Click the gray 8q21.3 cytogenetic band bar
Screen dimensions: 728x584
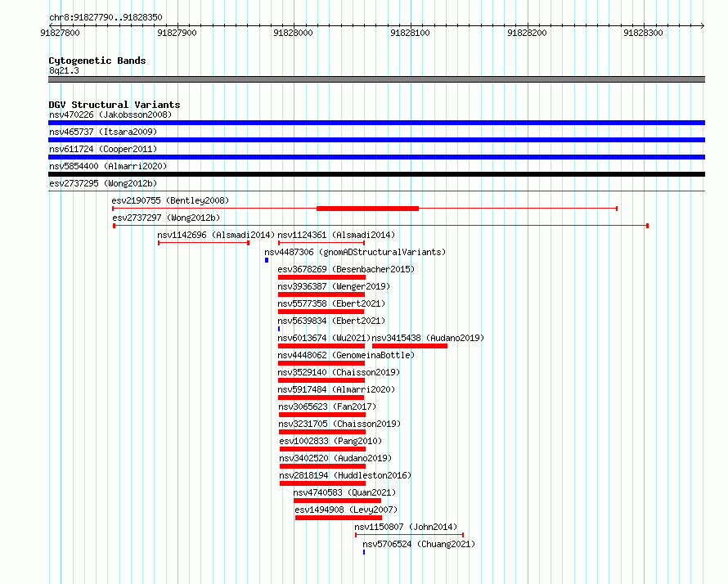point(376,79)
